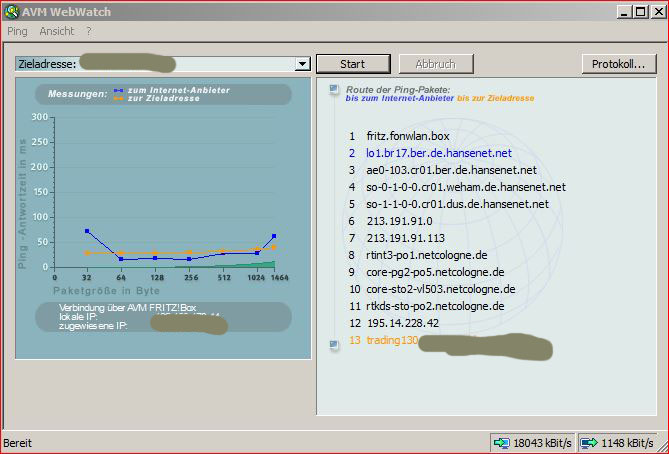Open the Protokoll... log button

click(x=619, y=64)
